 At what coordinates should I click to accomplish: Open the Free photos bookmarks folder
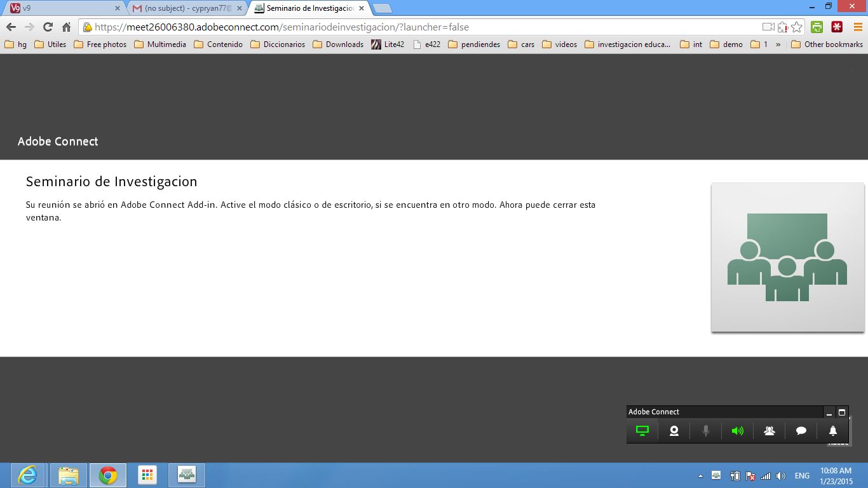(100, 44)
